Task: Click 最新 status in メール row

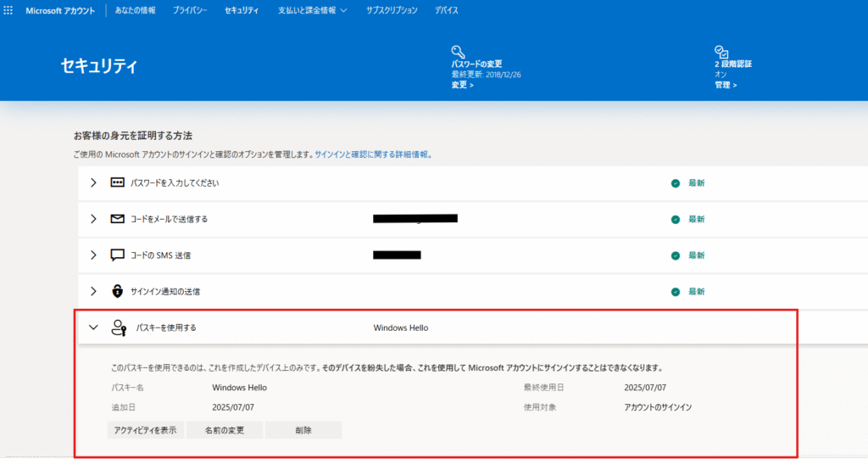Action: click(x=697, y=219)
